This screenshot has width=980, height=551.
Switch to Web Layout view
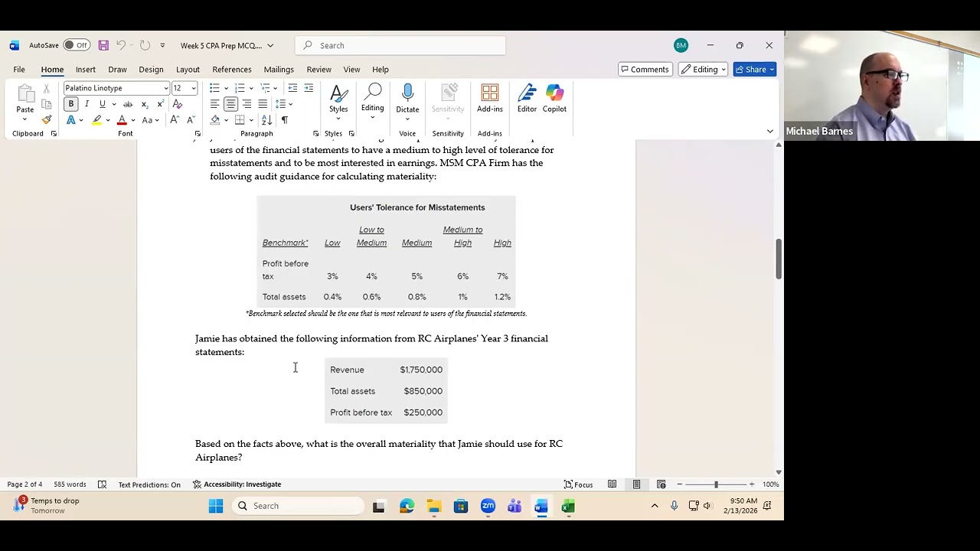661,484
